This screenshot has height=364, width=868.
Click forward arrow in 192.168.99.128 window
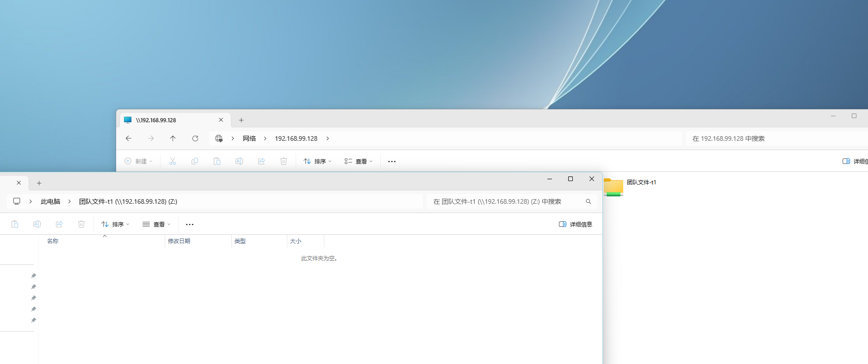[x=151, y=138]
